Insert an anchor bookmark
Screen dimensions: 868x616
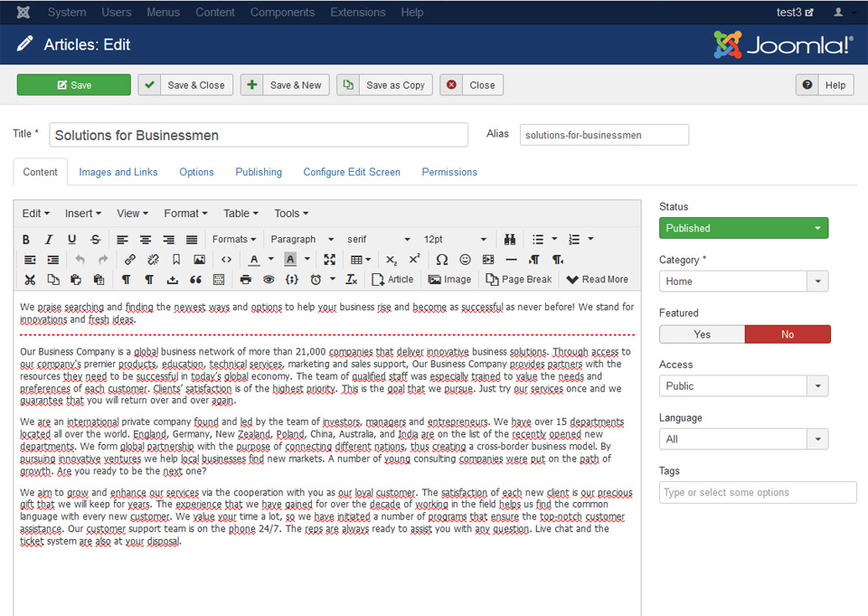pyautogui.click(x=176, y=260)
